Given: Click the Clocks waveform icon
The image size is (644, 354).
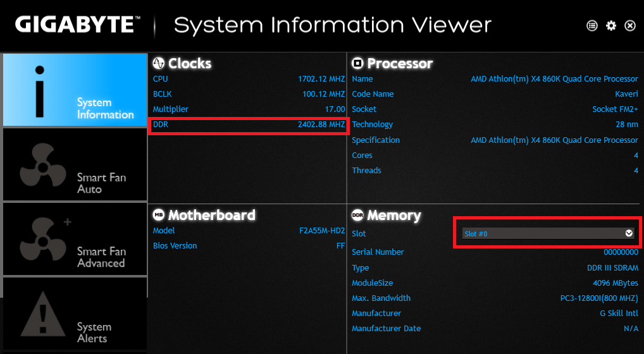Looking at the screenshot, I should click(159, 63).
